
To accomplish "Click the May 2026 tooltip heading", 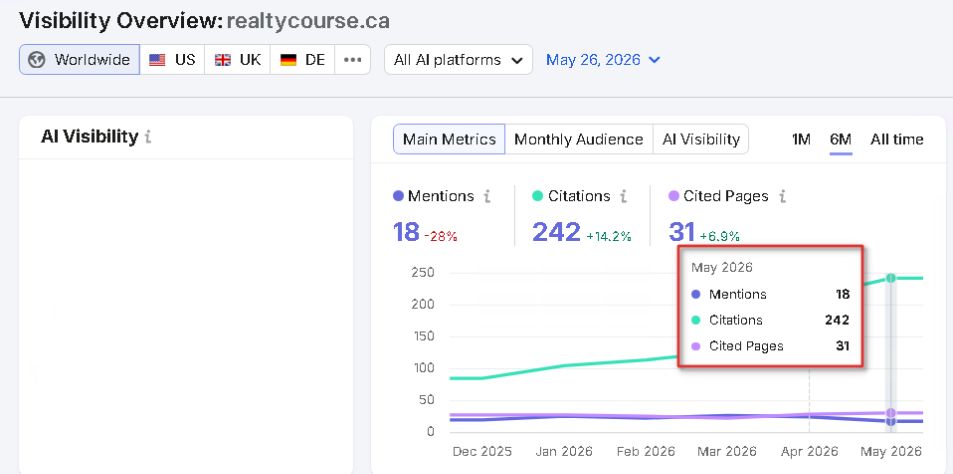I will coord(722,267).
